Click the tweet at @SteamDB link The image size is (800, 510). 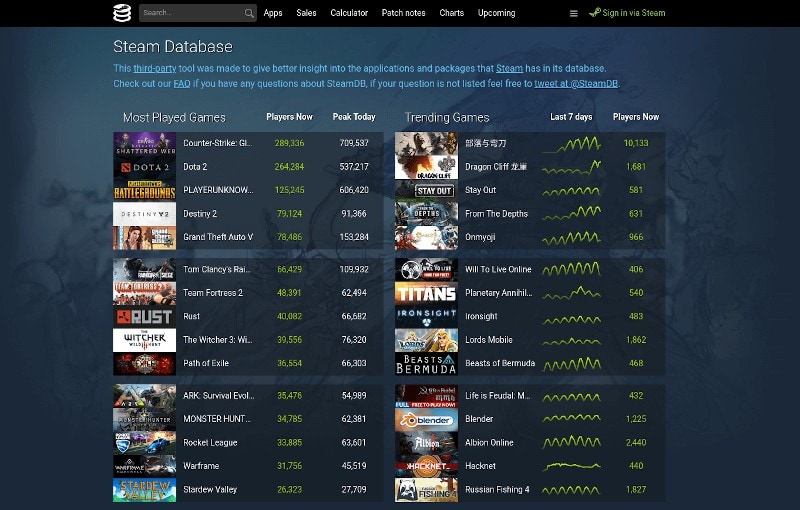click(x=576, y=84)
